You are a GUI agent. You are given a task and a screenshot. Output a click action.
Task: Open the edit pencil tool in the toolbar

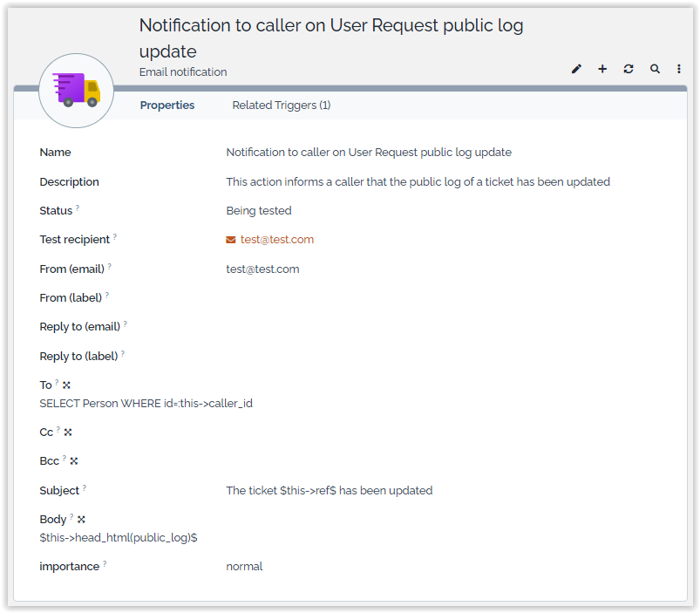click(x=576, y=68)
